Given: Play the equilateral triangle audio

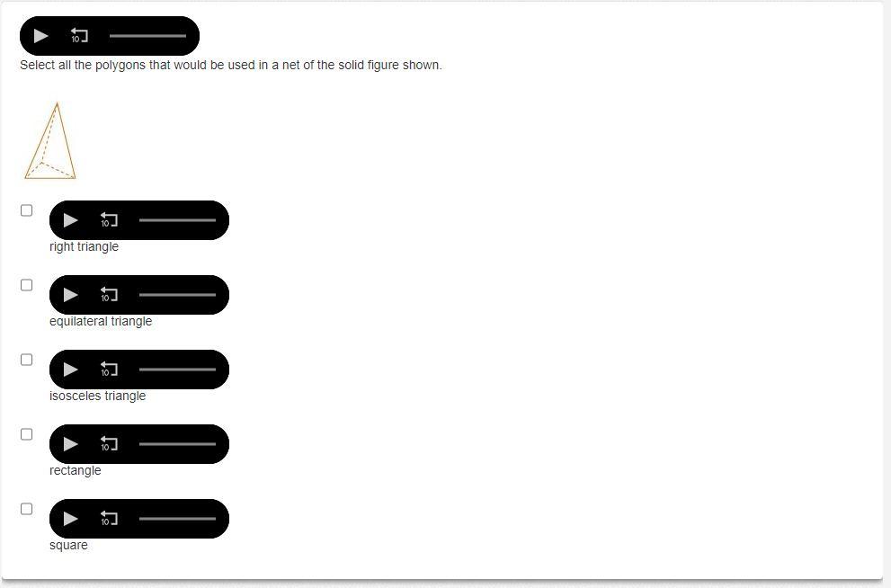Looking at the screenshot, I should (70, 295).
